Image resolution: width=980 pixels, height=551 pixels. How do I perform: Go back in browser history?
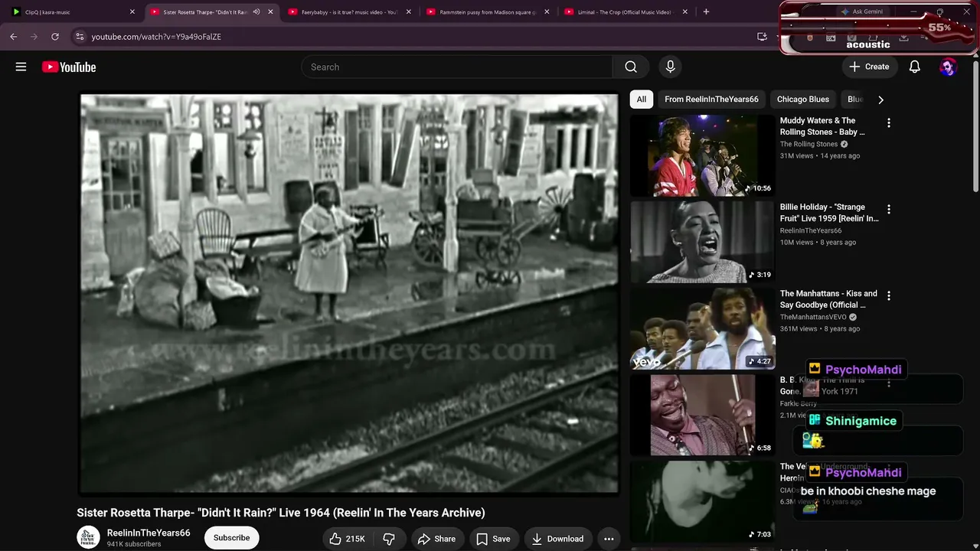point(14,36)
